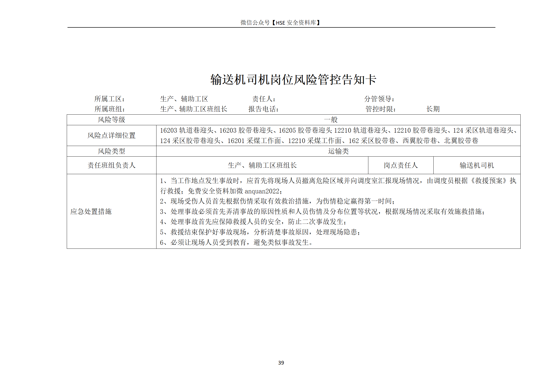Click the value 长期

[433, 109]
